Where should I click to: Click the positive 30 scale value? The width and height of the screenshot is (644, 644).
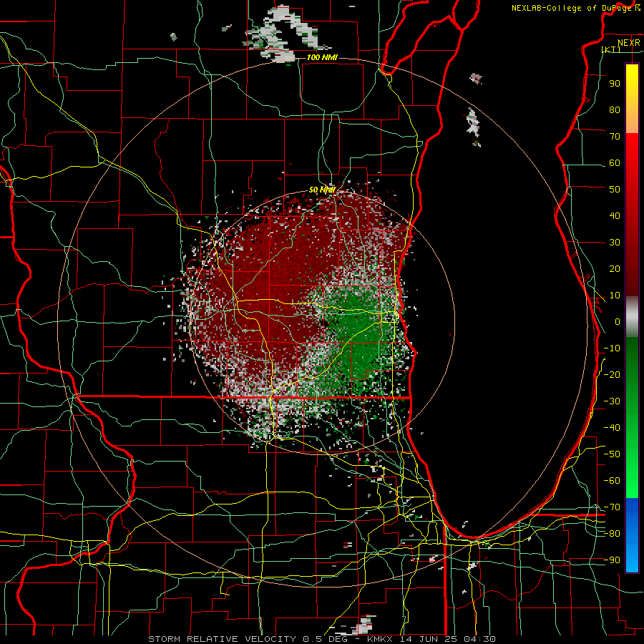(615, 243)
